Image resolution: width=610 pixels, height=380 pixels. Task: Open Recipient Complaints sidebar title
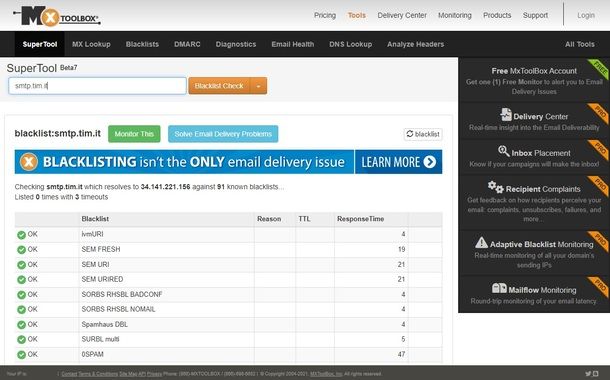tap(543, 189)
